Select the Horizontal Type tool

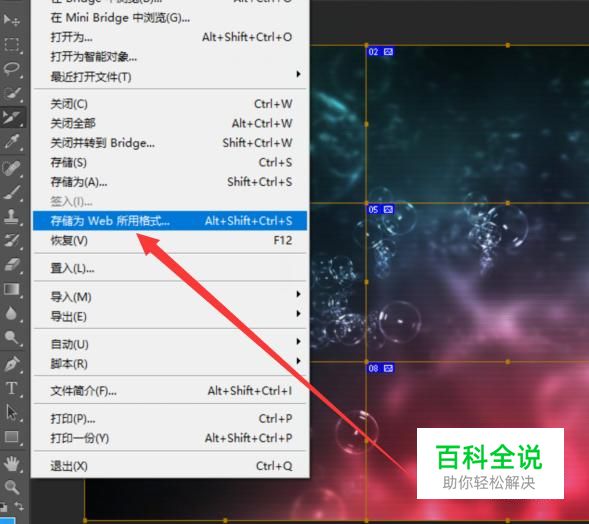click(x=12, y=388)
